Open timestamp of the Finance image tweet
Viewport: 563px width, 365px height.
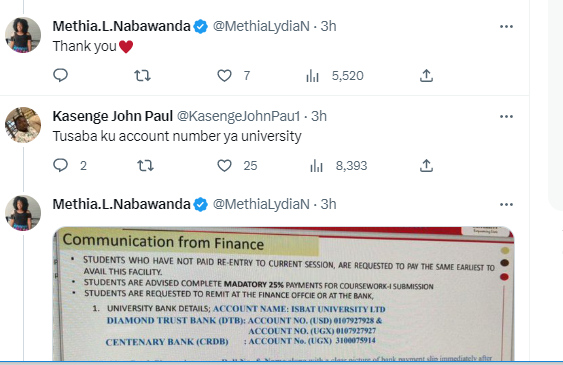(328, 204)
